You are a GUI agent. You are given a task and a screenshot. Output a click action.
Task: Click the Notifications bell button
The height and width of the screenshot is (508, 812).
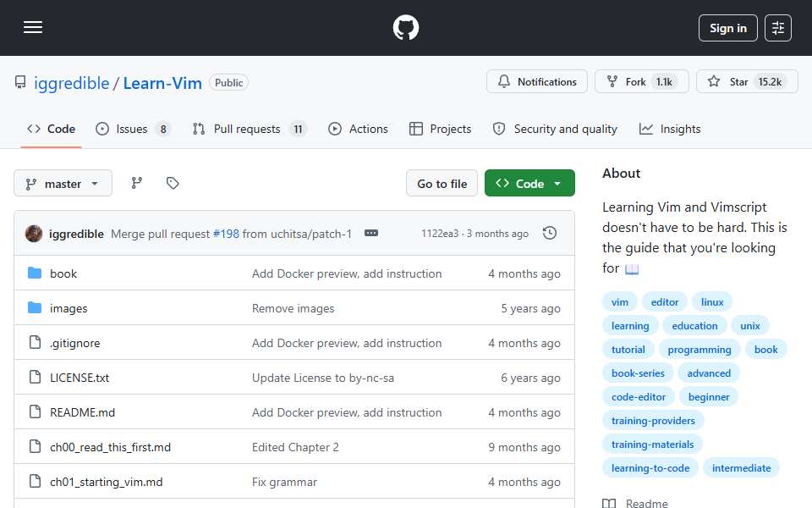point(536,82)
